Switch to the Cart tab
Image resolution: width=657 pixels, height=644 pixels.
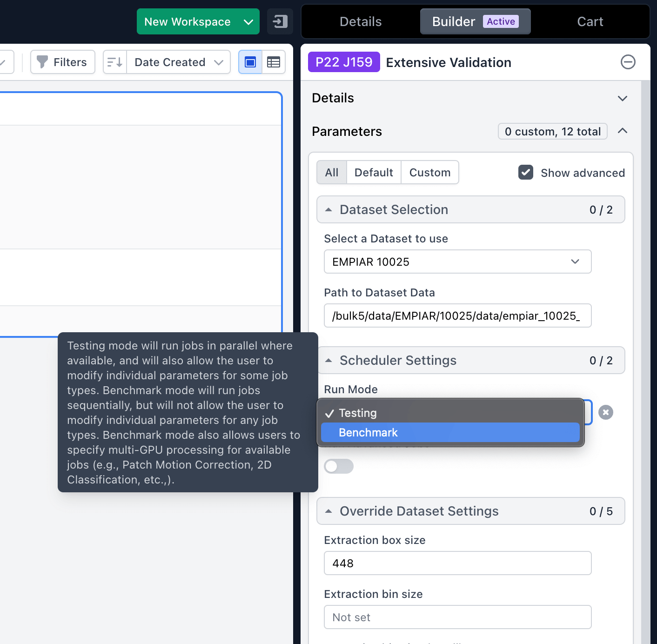pos(590,21)
